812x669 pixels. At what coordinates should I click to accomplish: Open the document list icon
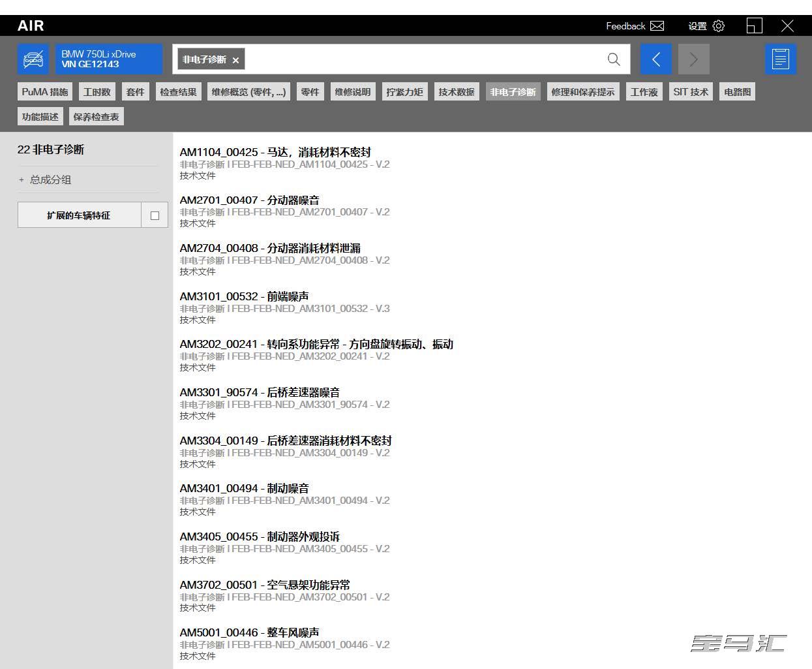pyautogui.click(x=781, y=59)
